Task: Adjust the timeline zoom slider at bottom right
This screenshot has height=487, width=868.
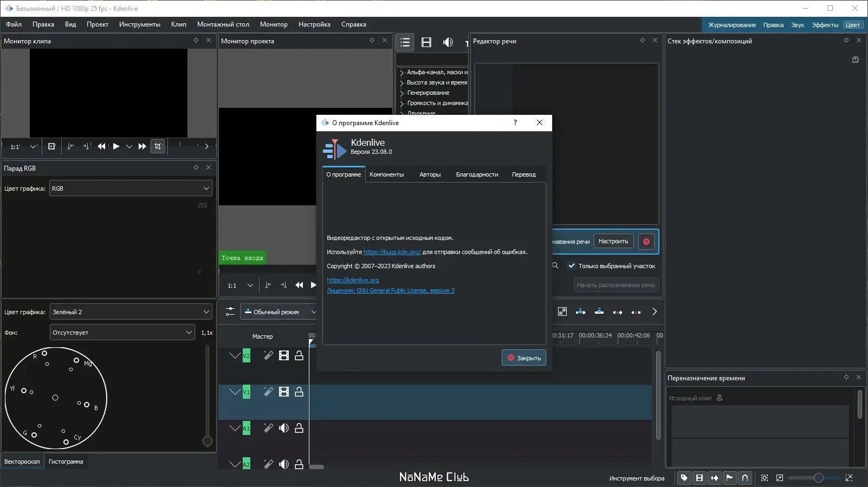Action: coord(818,478)
